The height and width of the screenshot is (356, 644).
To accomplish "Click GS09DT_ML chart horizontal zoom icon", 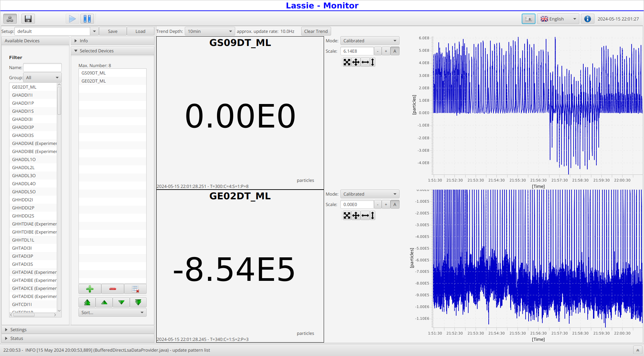I will (365, 62).
